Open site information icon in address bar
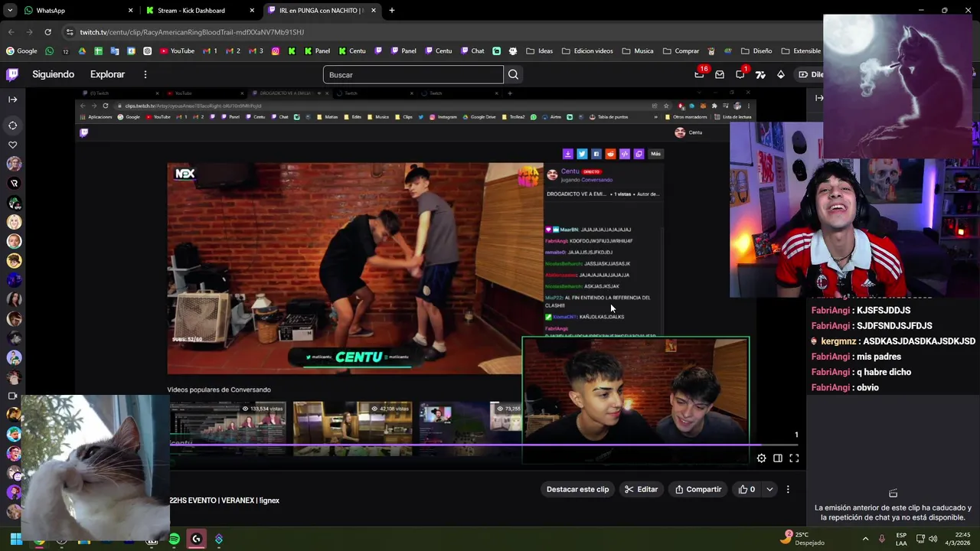 [70, 32]
